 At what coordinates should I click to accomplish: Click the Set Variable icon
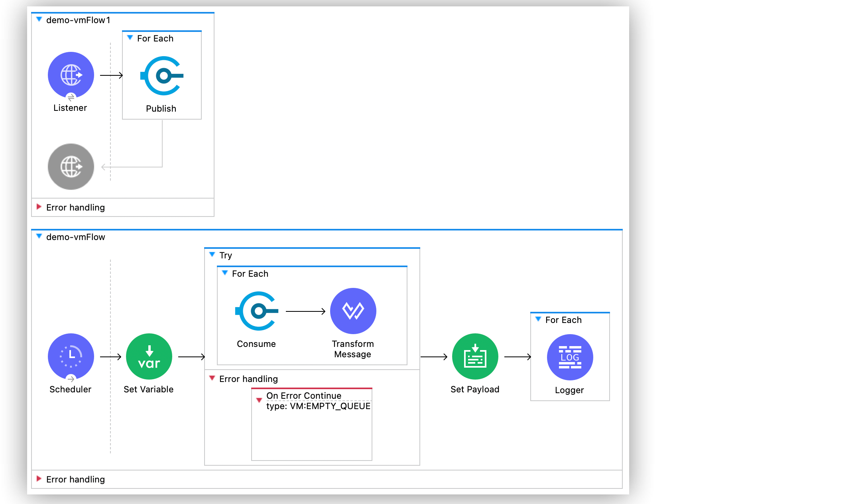pyautogui.click(x=149, y=356)
